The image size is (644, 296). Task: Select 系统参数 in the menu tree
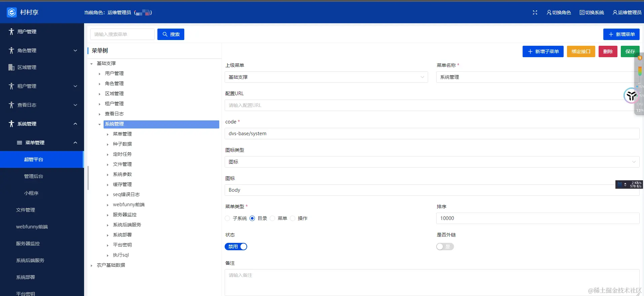point(122,174)
